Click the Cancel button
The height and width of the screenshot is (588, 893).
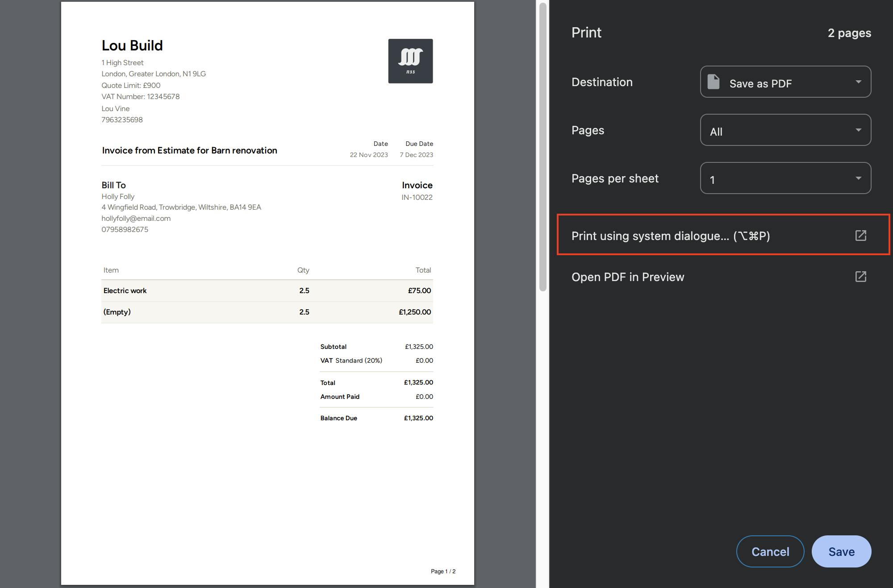click(770, 551)
